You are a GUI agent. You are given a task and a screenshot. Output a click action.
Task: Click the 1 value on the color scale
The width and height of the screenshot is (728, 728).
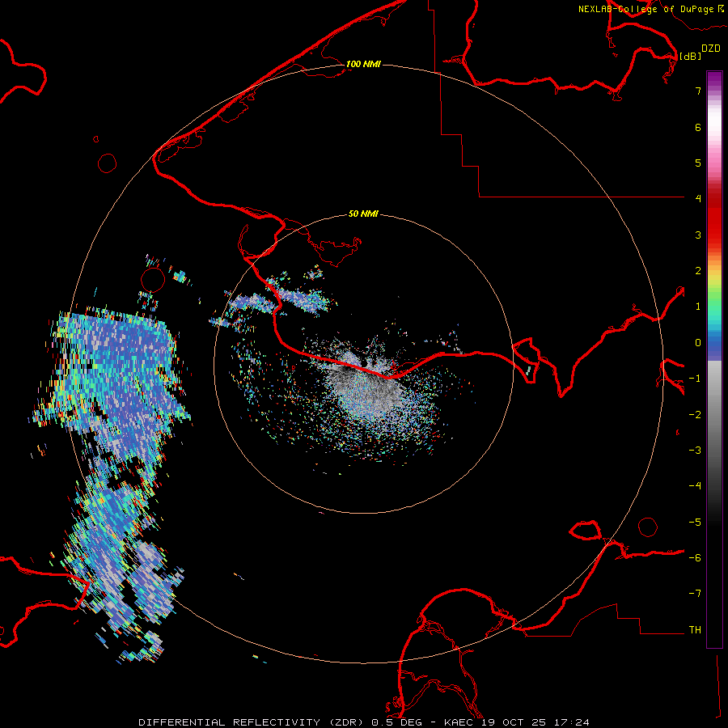point(698,307)
